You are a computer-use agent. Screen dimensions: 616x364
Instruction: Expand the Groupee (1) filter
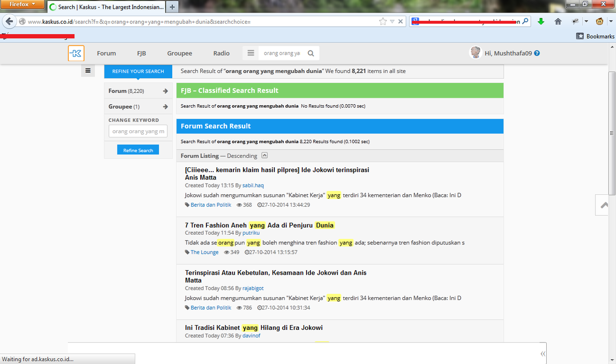pyautogui.click(x=138, y=106)
